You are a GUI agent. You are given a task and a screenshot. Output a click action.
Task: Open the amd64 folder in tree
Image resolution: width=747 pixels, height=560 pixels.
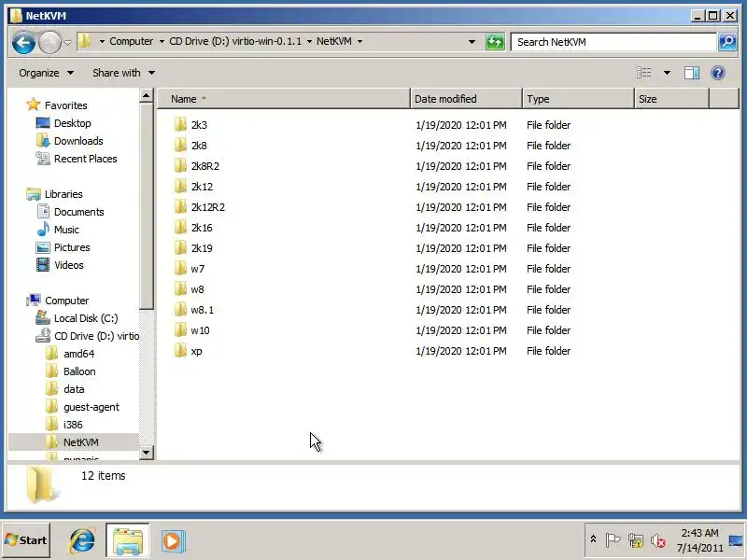(79, 354)
